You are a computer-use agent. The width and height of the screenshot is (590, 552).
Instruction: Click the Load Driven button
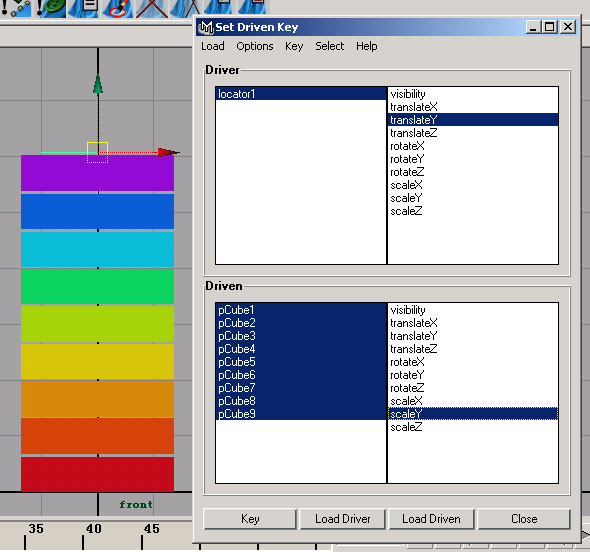point(431,519)
